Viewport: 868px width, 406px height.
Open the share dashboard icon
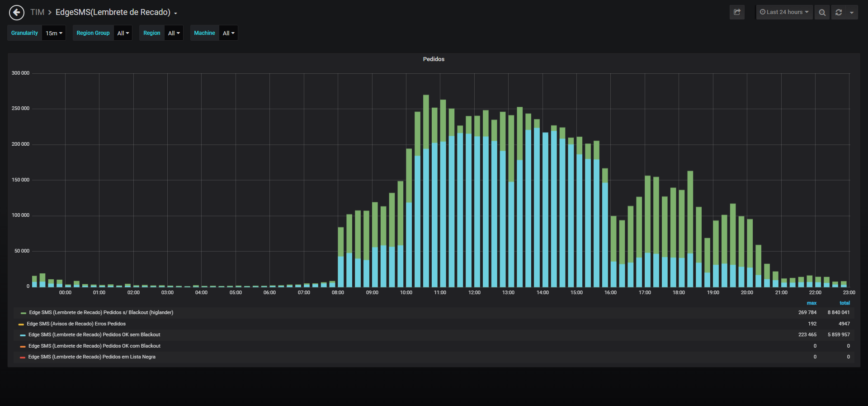click(x=737, y=12)
